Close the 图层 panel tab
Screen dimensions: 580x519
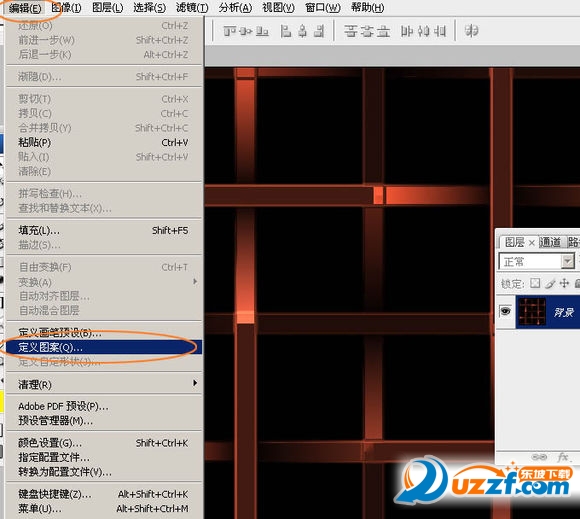coord(532,243)
